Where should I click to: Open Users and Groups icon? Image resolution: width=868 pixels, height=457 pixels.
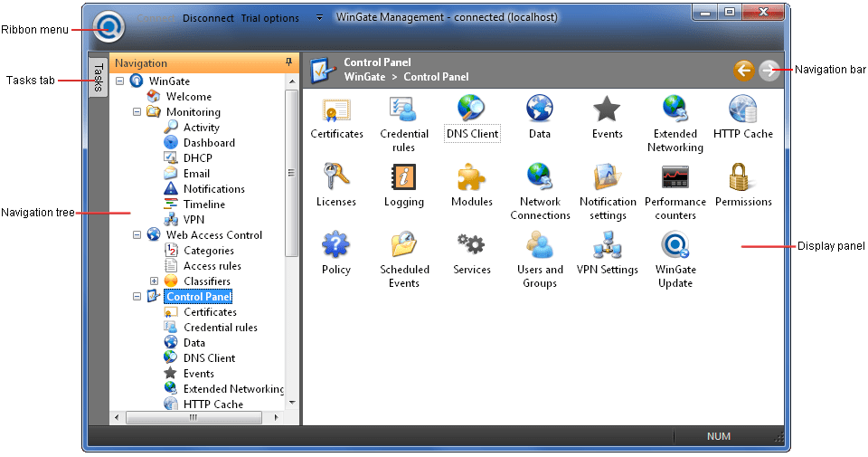click(540, 244)
